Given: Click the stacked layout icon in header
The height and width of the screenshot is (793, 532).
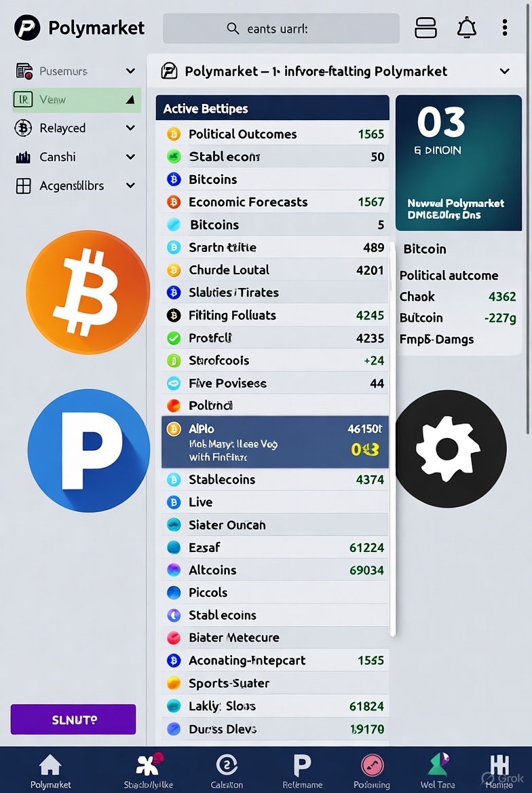Looking at the screenshot, I should (425, 28).
